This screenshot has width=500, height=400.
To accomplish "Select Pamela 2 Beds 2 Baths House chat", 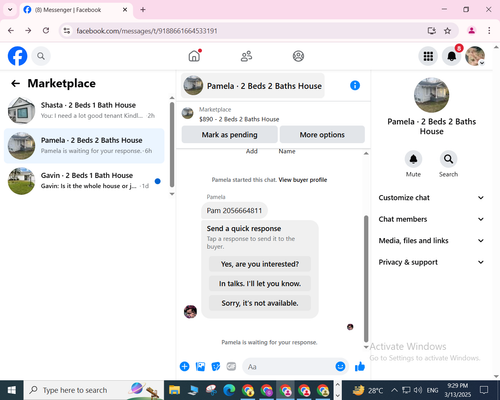I will point(84,146).
